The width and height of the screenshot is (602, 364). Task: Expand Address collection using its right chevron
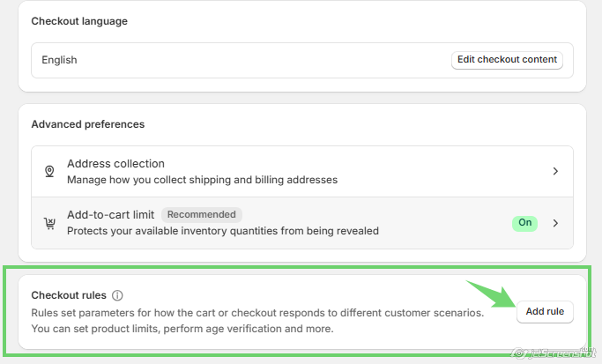(x=555, y=171)
